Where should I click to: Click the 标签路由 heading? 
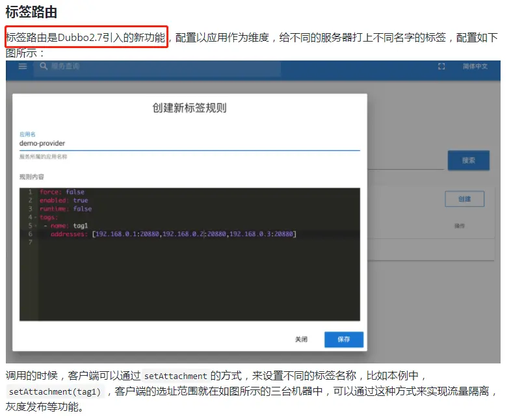[x=32, y=12]
